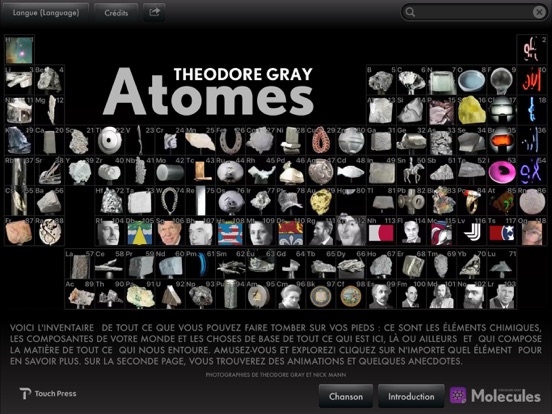Select the Americium tile number 95
This screenshot has width=552, height=414.
[261, 294]
